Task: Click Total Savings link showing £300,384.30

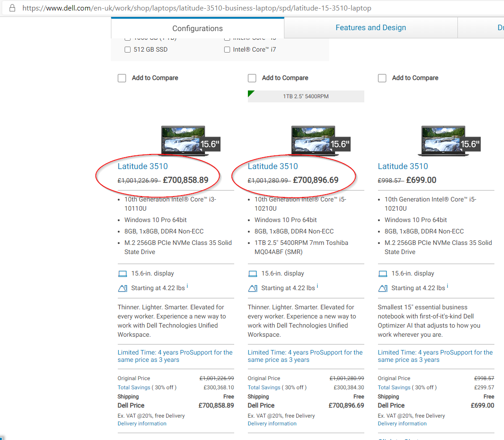Action: (264, 387)
